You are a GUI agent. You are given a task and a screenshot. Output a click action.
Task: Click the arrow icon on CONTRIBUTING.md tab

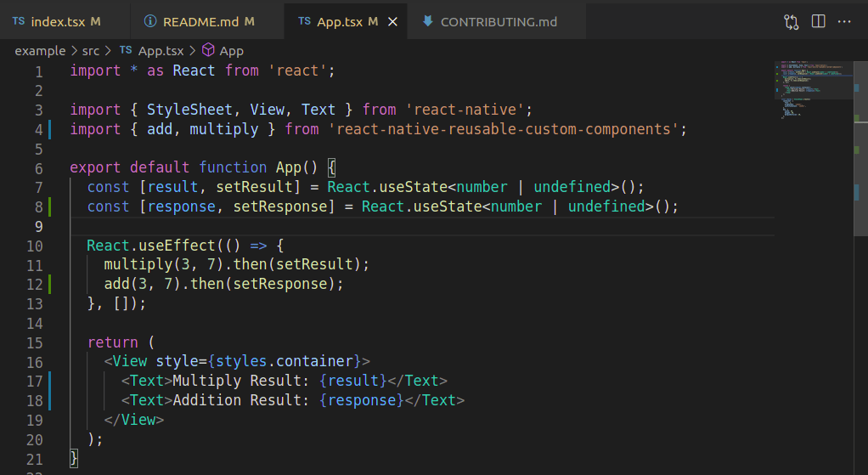[x=426, y=21]
